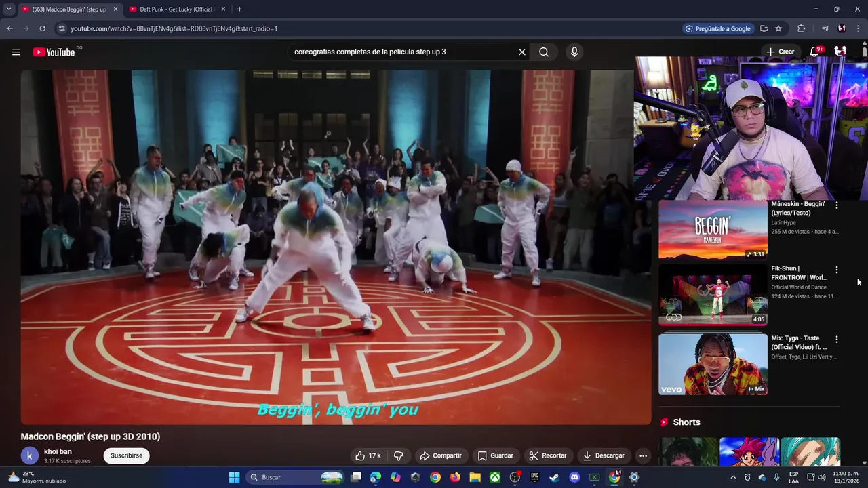This screenshot has height=488, width=868.
Task: Show hidden system tray icons chevron
Action: [733, 477]
